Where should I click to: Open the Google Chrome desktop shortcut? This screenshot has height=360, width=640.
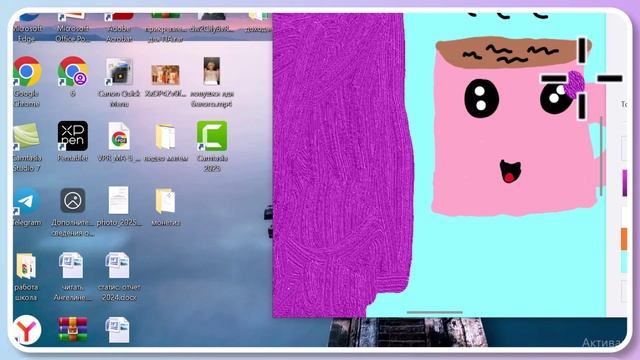coord(27,72)
